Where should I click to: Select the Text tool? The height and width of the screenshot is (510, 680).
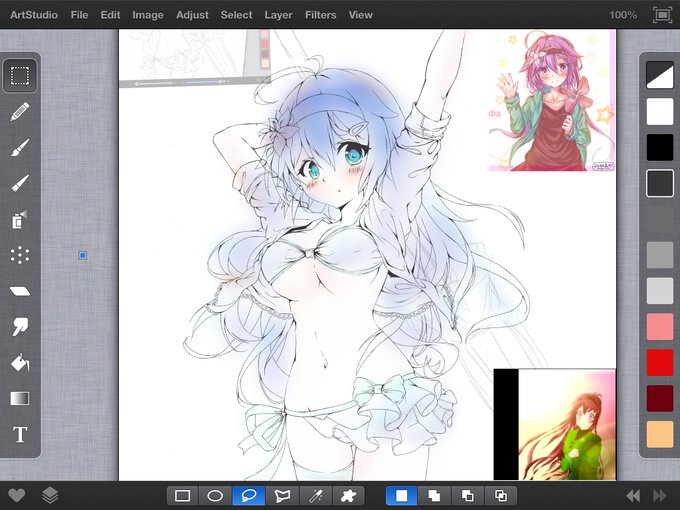20,434
